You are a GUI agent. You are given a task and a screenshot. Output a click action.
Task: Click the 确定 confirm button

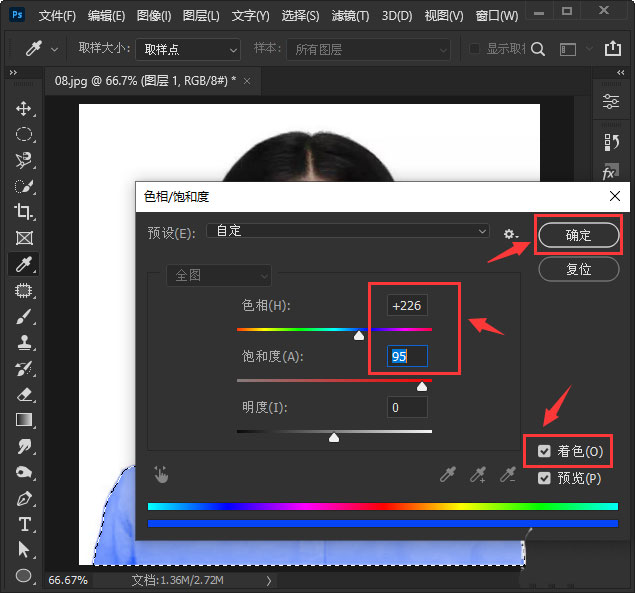(578, 235)
